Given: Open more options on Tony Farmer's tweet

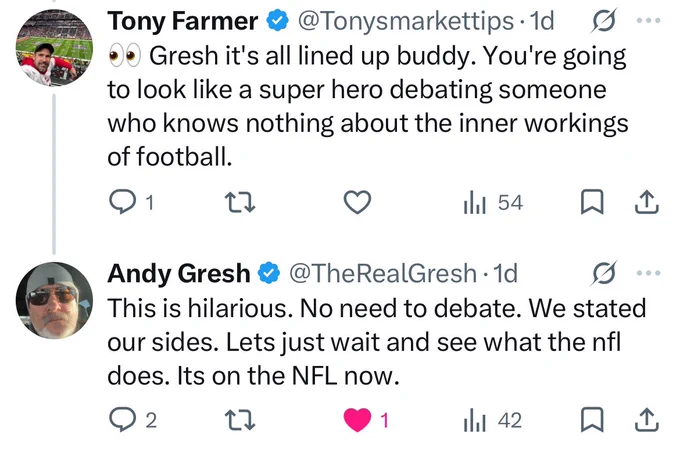Looking at the screenshot, I should tap(648, 20).
